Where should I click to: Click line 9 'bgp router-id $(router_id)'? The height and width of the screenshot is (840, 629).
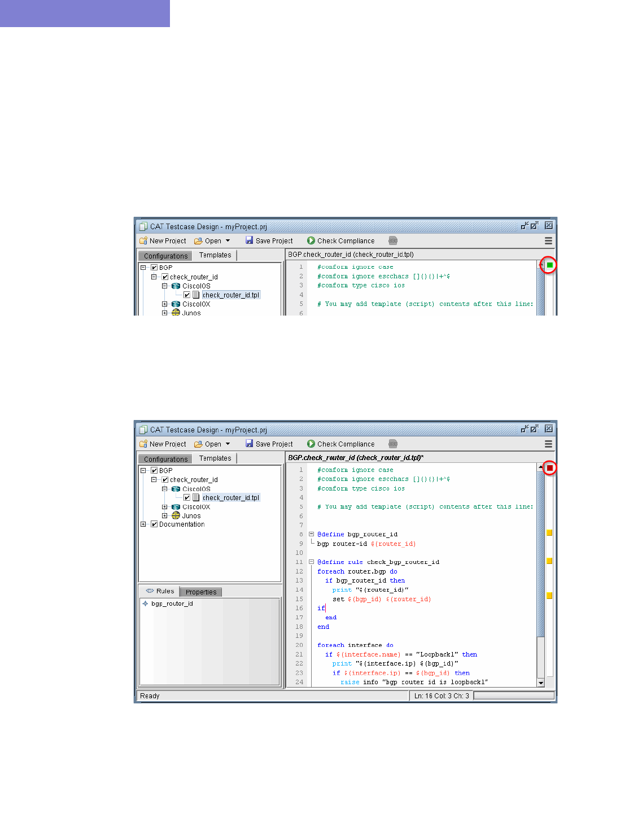[366, 544]
